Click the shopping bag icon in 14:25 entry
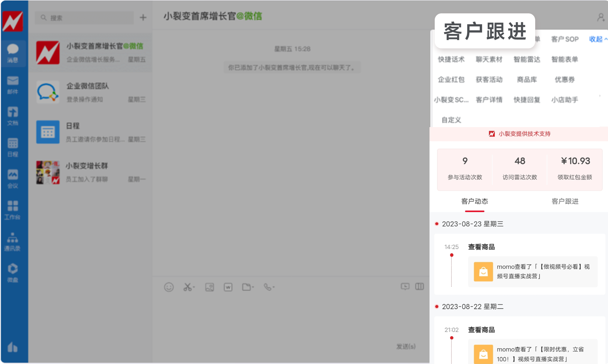Viewport: 608px width, 364px height. (x=483, y=272)
